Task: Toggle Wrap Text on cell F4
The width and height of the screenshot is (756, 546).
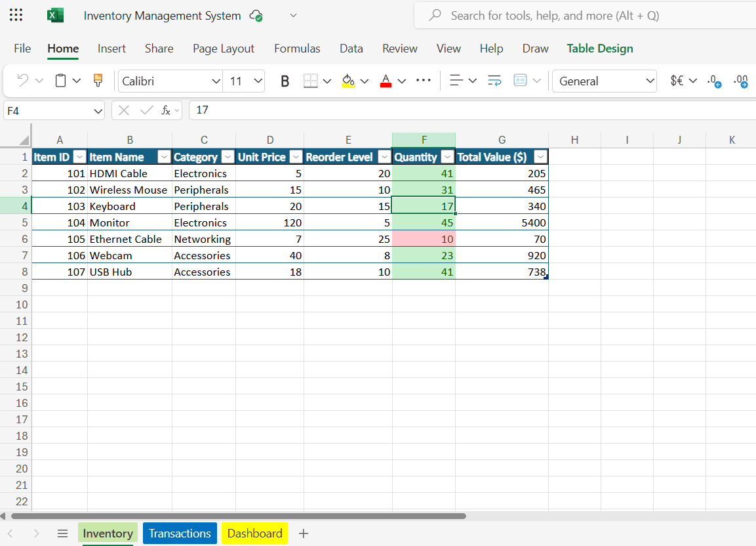Action: (x=493, y=81)
